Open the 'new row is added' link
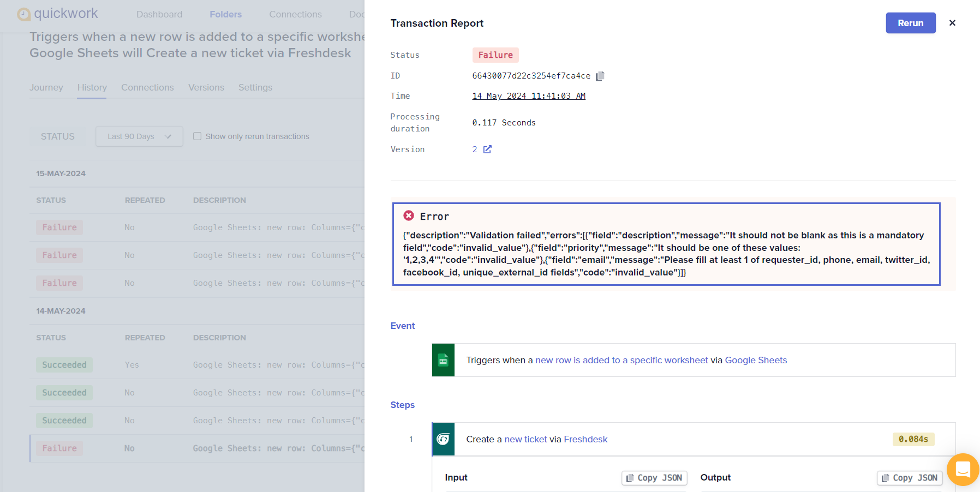980x492 pixels. click(x=622, y=360)
